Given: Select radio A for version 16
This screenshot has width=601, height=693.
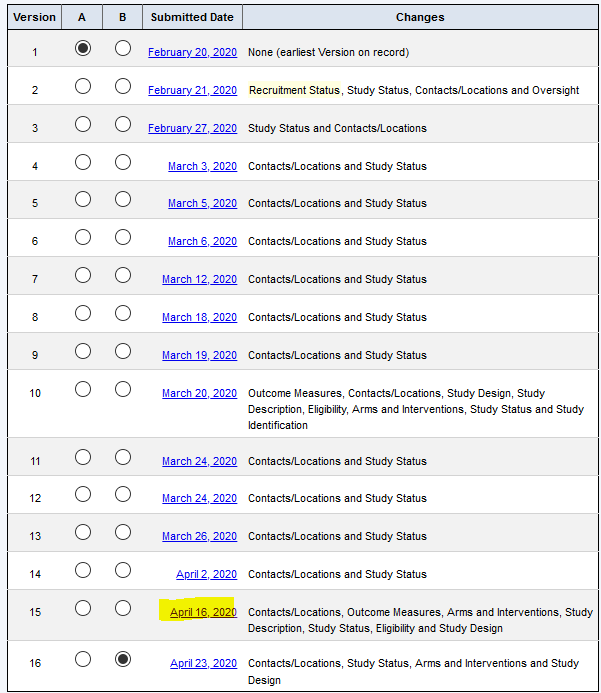Looking at the screenshot, I should [83, 659].
